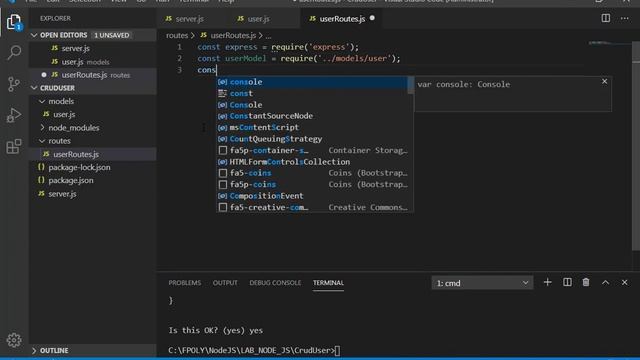Choose 'CompositionEvent' suggestion
Image resolution: width=640 pixels, height=360 pixels.
coord(312,196)
